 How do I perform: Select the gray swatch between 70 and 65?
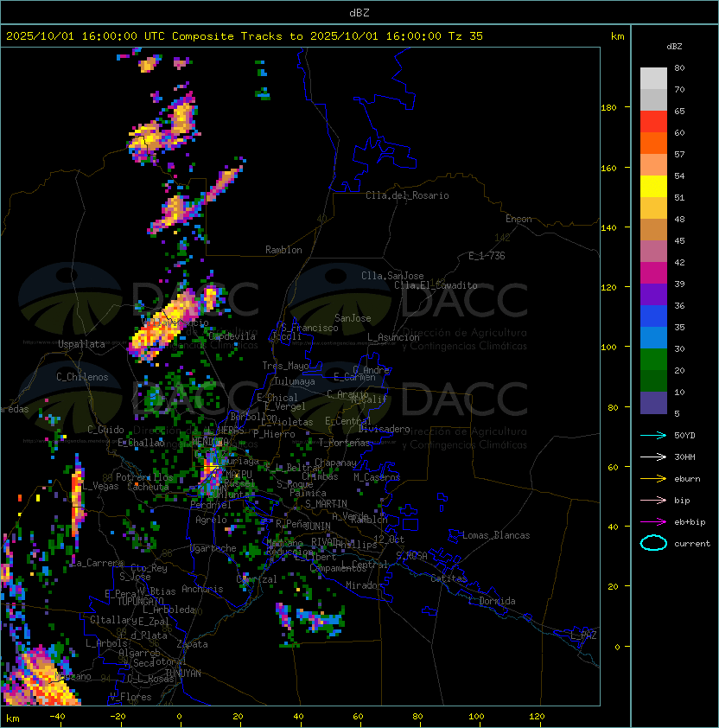click(x=653, y=99)
